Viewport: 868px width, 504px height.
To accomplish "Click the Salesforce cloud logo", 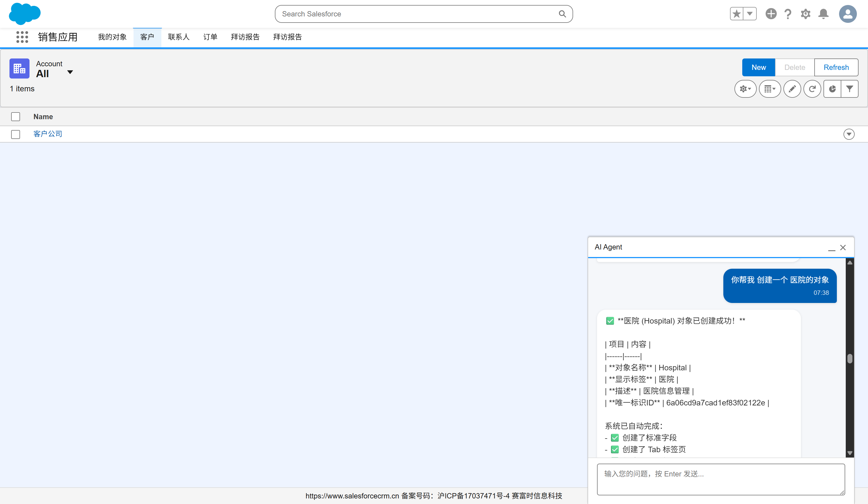I will (24, 14).
